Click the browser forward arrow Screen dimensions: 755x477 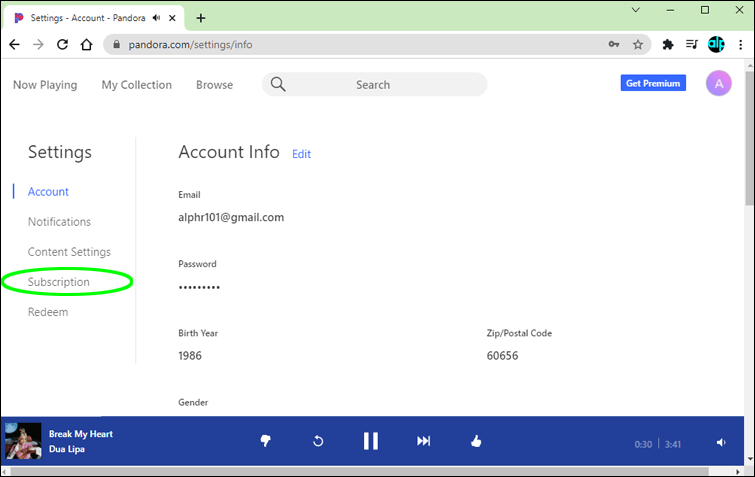[38, 45]
